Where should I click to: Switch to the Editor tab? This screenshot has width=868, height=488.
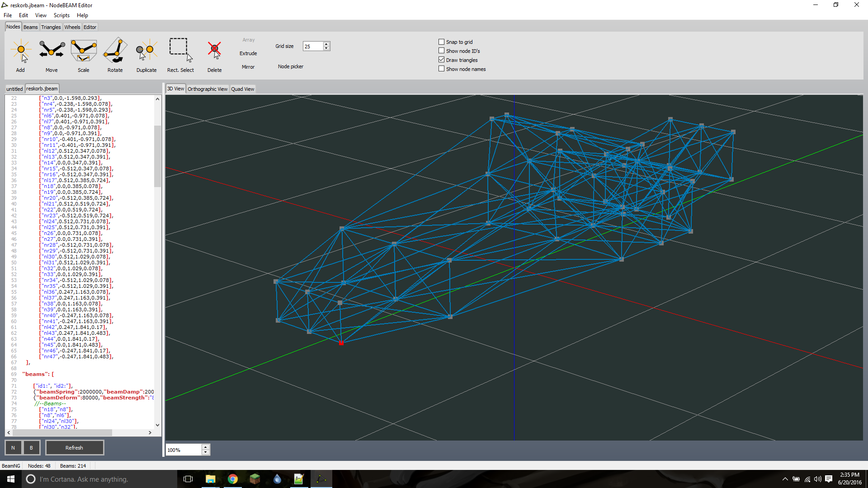[x=90, y=27]
